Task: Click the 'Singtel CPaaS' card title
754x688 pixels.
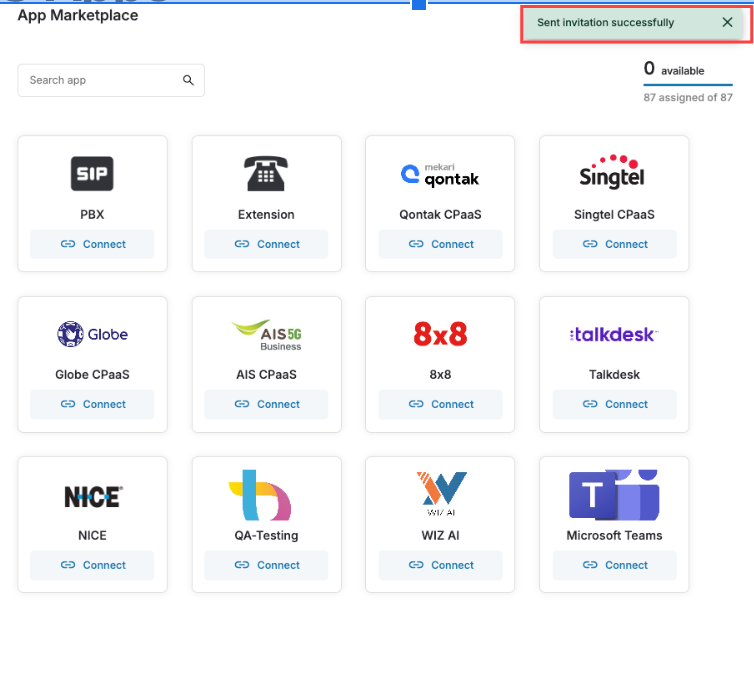Action: (614, 214)
